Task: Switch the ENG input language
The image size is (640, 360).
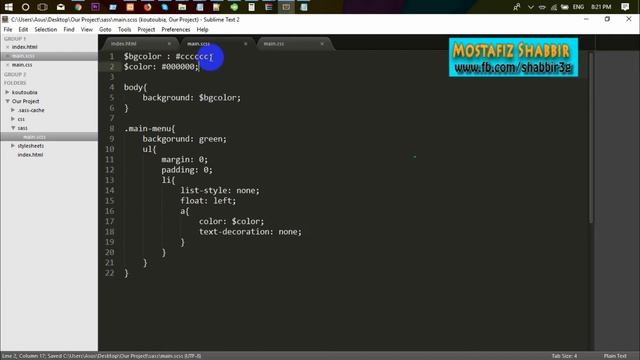Action: [x=578, y=7]
